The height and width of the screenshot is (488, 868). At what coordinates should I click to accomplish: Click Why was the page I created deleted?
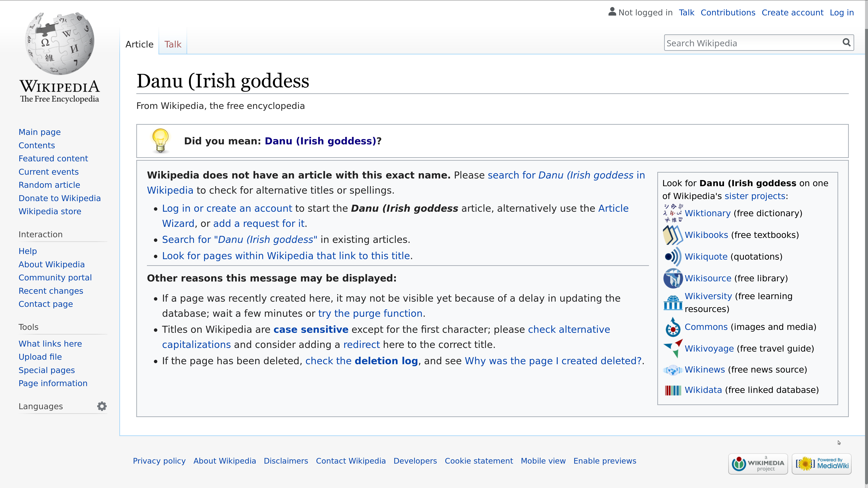tap(553, 361)
